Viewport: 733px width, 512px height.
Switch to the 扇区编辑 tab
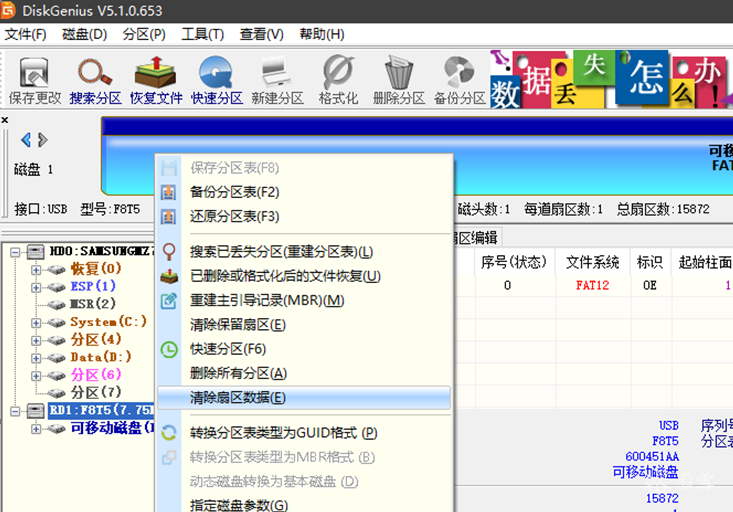(x=477, y=238)
